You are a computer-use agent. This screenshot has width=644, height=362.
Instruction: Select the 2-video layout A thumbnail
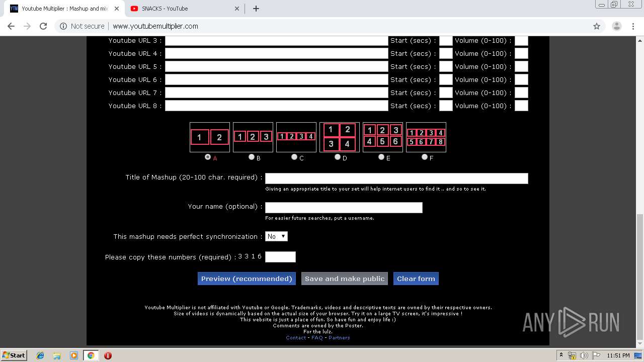[209, 137]
